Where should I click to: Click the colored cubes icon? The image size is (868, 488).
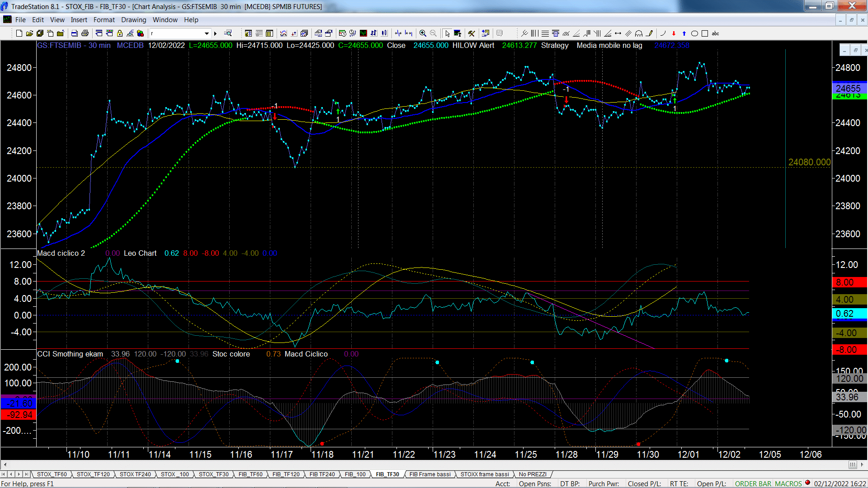140,33
